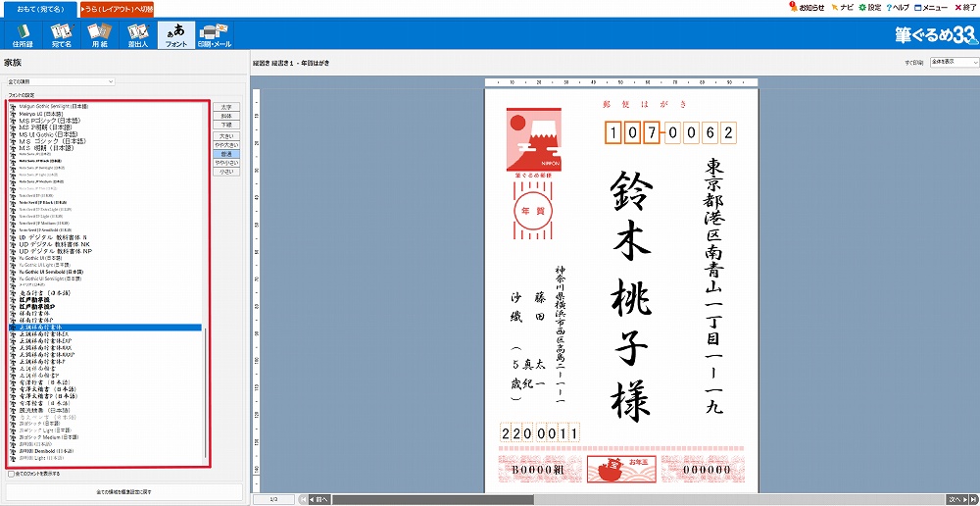Open お知らせ notifications

click(807, 8)
